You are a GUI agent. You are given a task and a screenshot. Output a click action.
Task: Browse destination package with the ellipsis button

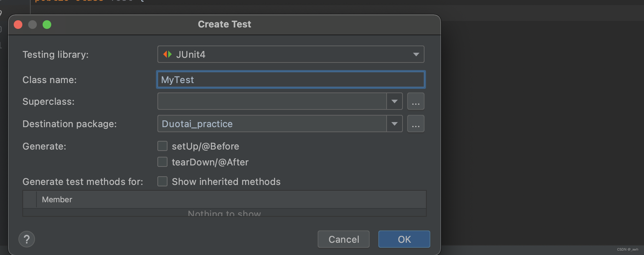pyautogui.click(x=415, y=124)
